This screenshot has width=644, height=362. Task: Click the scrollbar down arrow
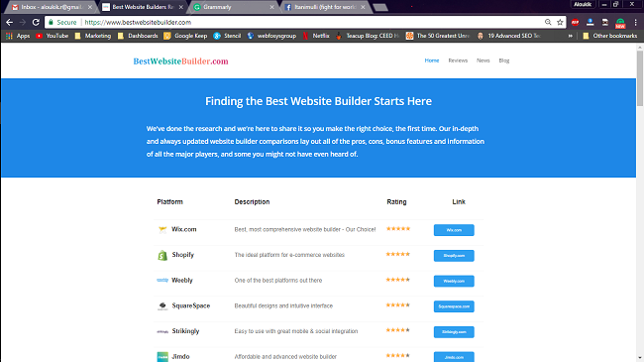pos(640,358)
